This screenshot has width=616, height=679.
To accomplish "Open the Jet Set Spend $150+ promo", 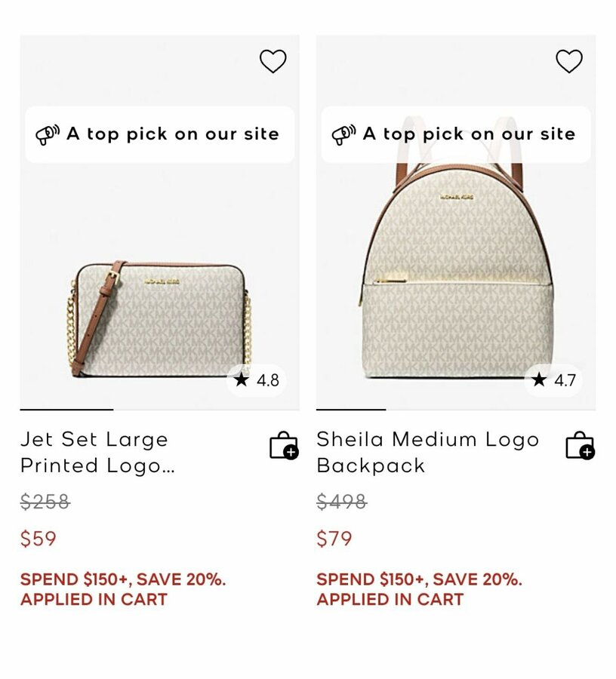I will 123,589.
